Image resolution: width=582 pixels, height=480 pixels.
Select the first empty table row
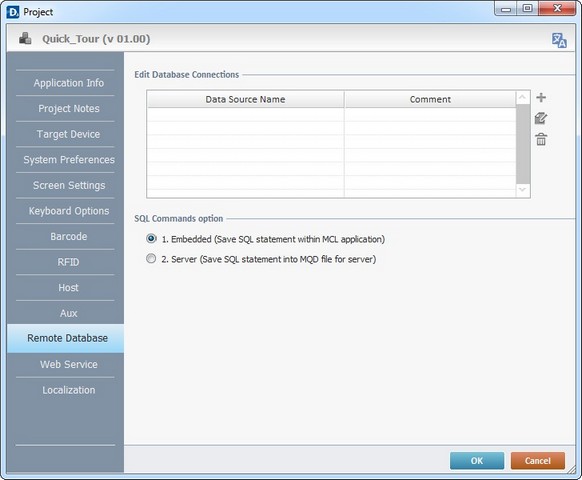coord(331,115)
